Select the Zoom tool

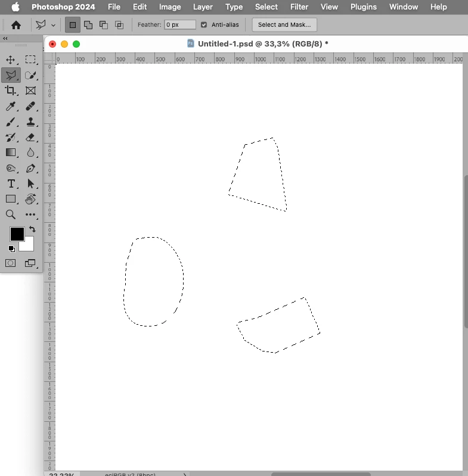11,214
